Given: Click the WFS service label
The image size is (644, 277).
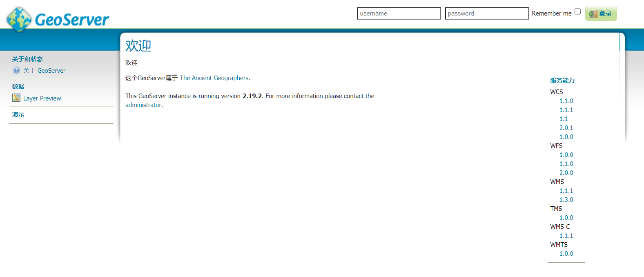Looking at the screenshot, I should [x=556, y=146].
